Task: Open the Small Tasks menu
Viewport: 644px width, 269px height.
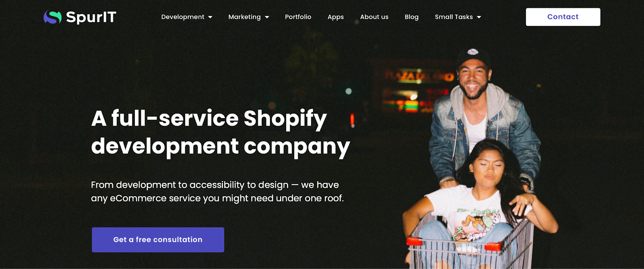Action: click(454, 17)
